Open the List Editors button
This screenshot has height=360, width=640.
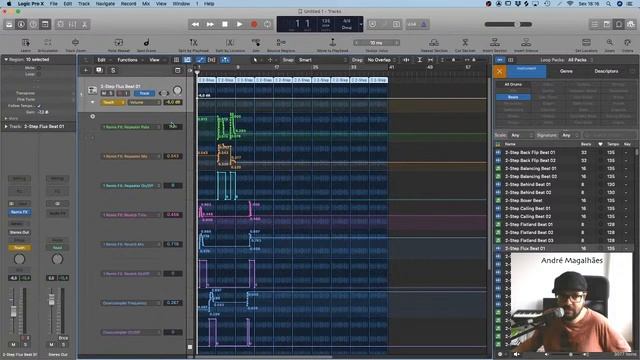tap(595, 24)
